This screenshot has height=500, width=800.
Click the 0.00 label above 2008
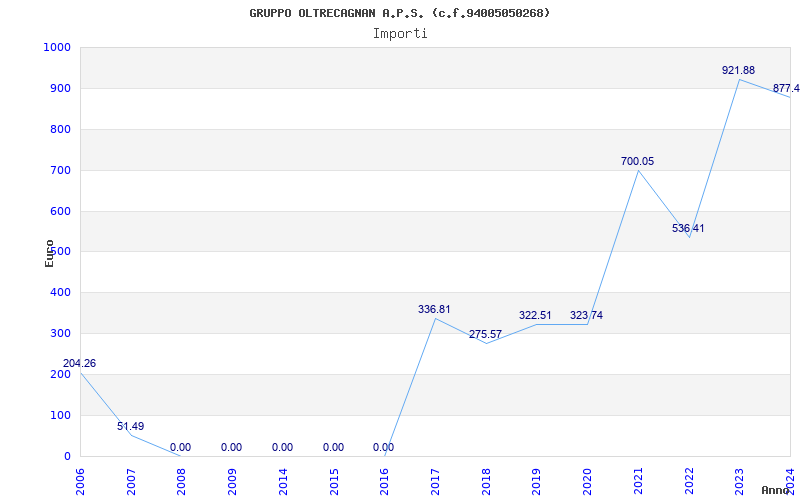[180, 447]
